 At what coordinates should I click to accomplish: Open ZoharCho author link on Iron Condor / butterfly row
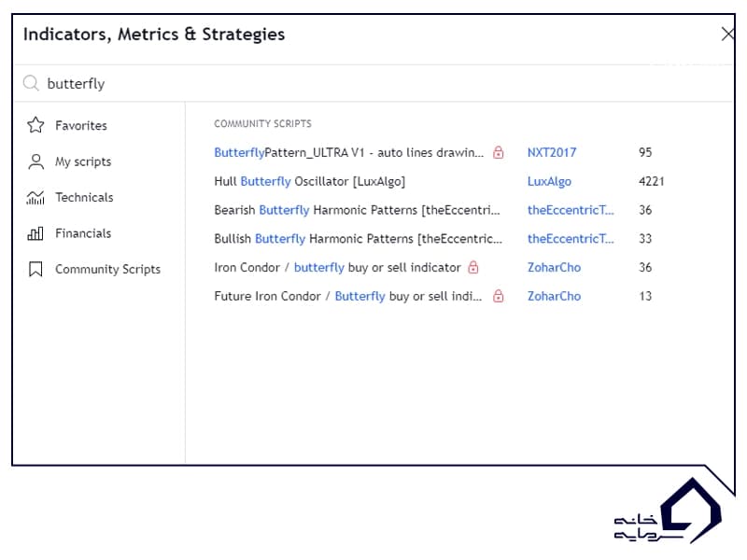coord(554,267)
